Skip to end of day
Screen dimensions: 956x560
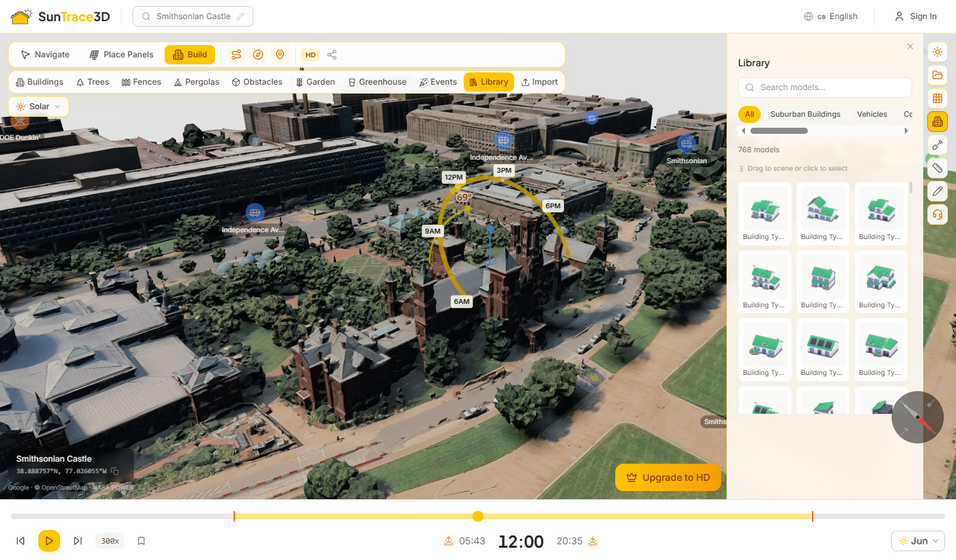point(78,541)
